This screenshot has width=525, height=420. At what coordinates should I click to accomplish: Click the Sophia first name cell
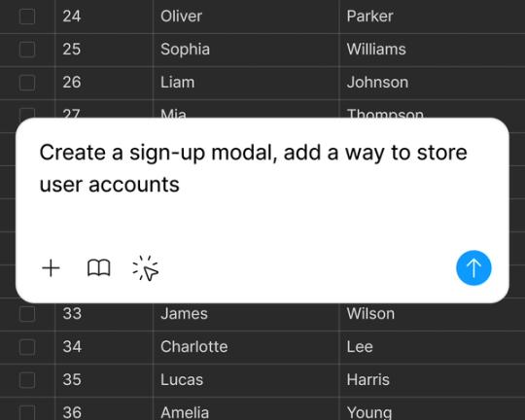[x=246, y=50]
